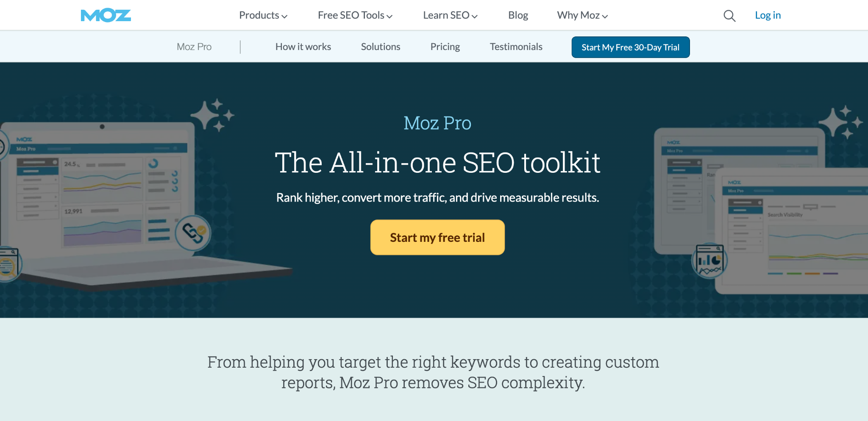Expand the Products dropdown
The image size is (868, 421).
(263, 15)
